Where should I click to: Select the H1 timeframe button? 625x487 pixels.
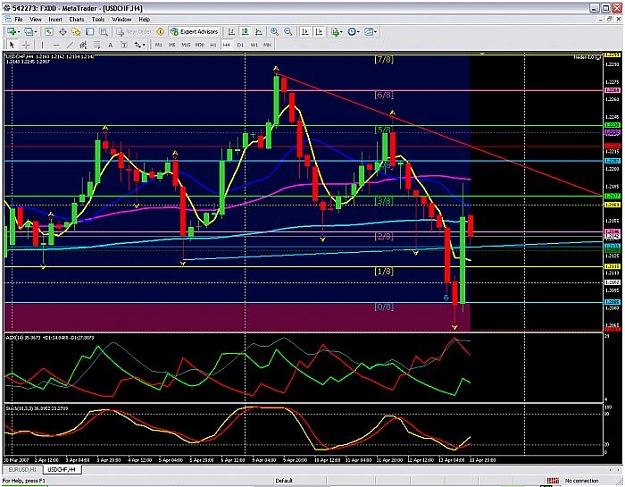coord(213,45)
